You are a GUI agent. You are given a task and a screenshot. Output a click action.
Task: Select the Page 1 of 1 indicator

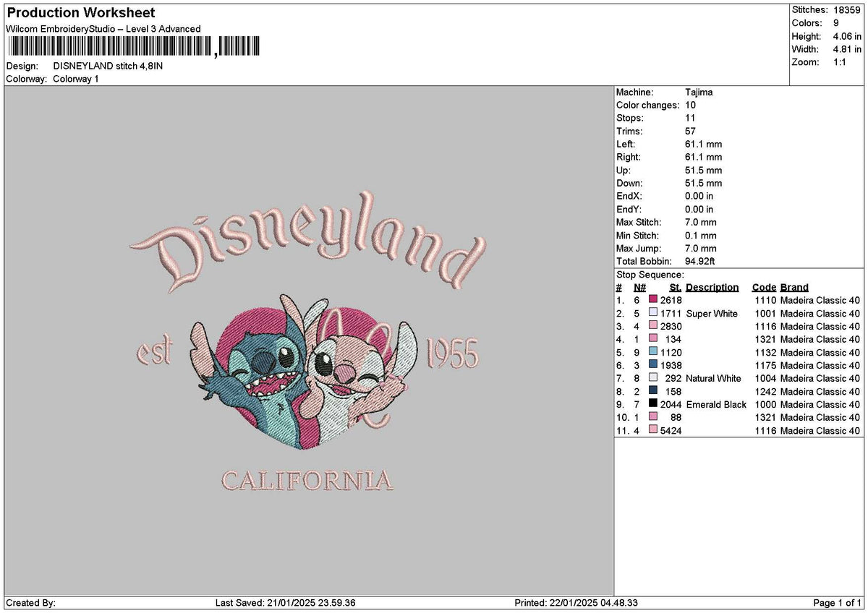click(838, 603)
